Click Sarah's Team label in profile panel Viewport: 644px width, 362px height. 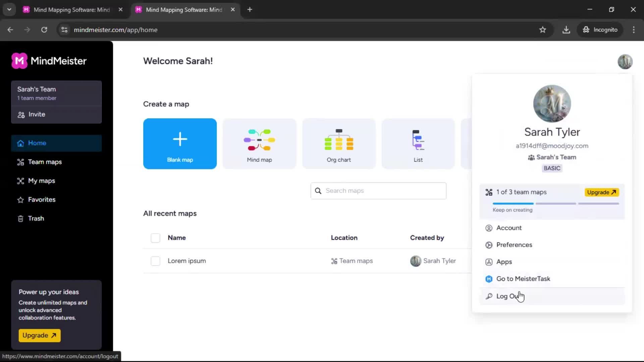click(552, 157)
